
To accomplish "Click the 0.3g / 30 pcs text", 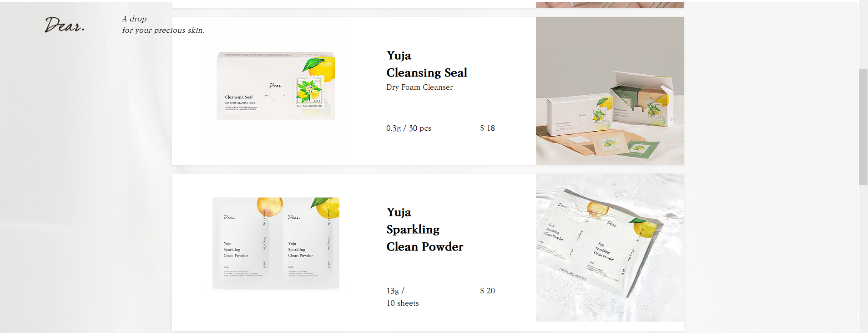I will click(x=409, y=128).
